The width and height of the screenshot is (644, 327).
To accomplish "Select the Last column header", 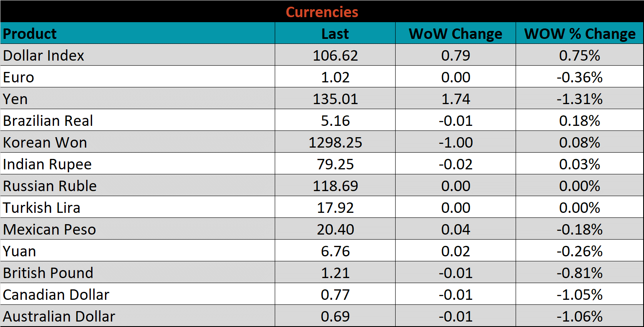I will point(335,33).
